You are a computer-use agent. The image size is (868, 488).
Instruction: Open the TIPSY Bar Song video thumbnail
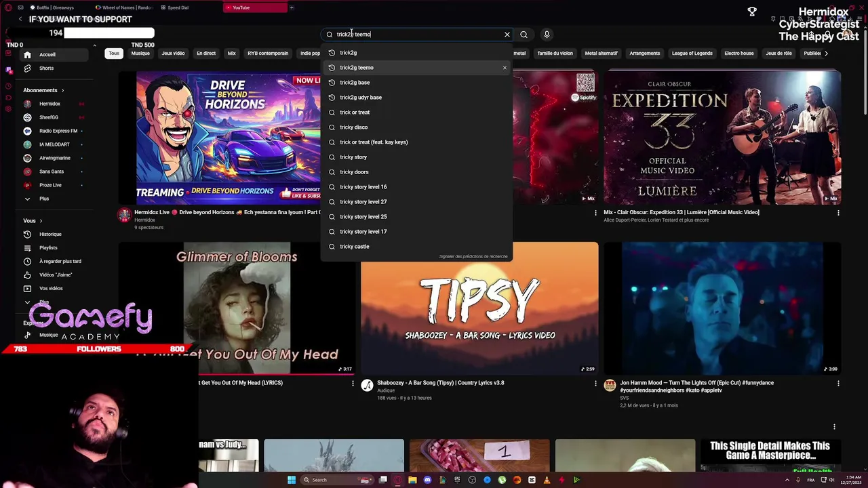pos(479,308)
